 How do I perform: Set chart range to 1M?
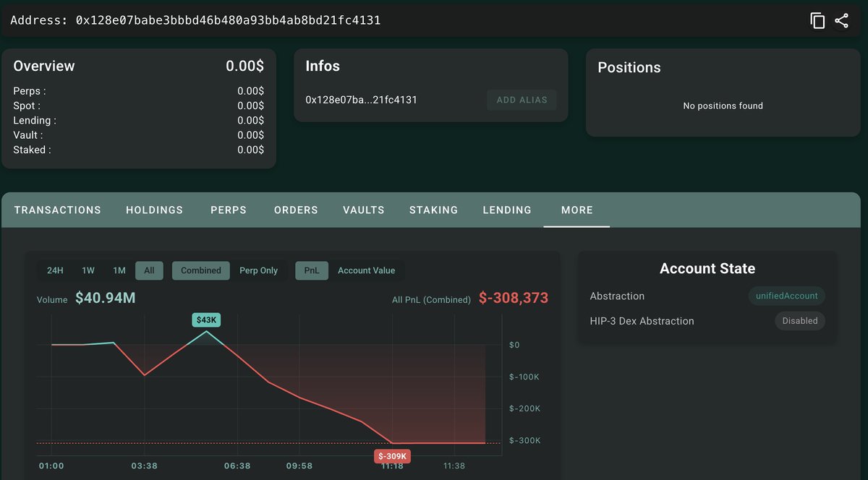(x=119, y=270)
